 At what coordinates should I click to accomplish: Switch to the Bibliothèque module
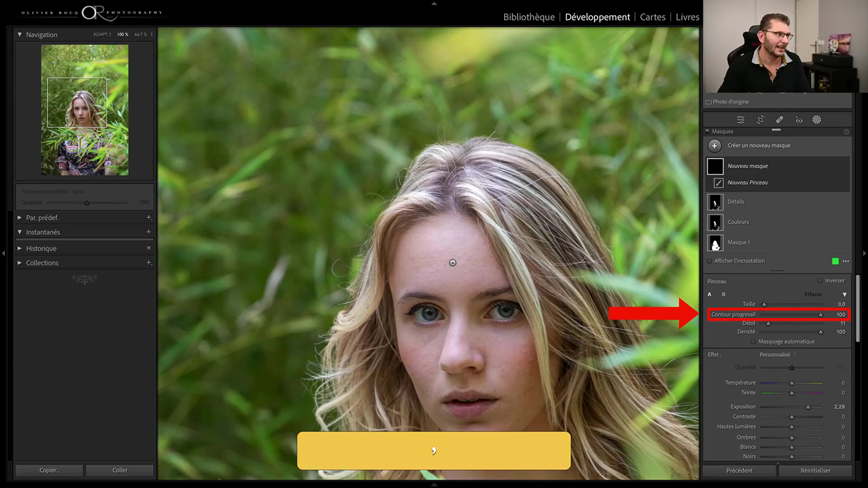529,17
